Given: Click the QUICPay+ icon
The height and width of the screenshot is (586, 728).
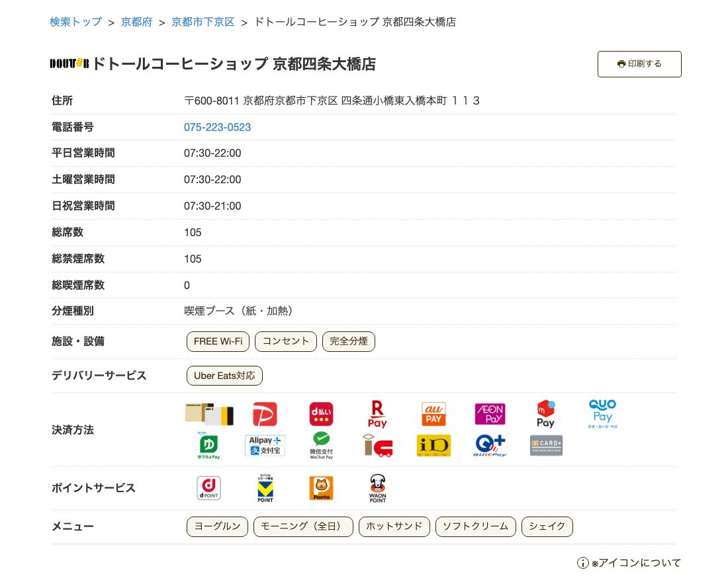Looking at the screenshot, I should point(490,445).
